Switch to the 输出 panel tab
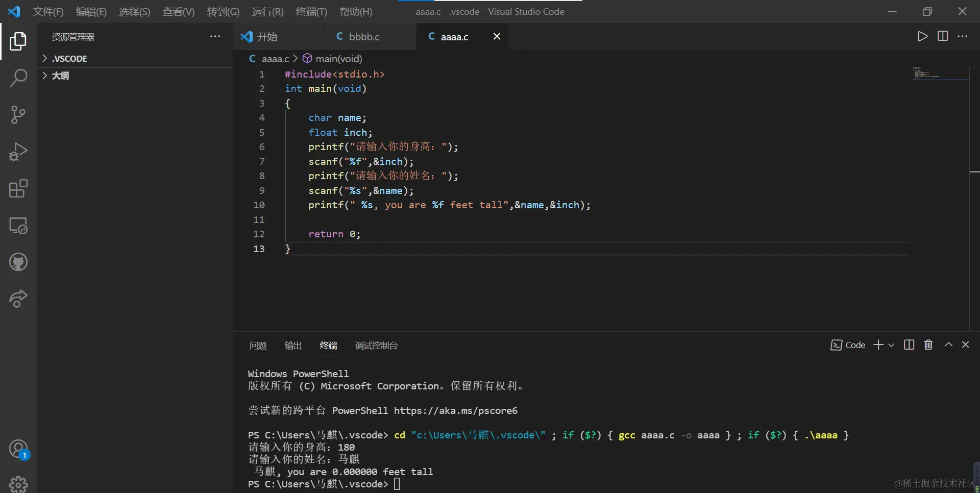980x493 pixels. click(x=293, y=346)
